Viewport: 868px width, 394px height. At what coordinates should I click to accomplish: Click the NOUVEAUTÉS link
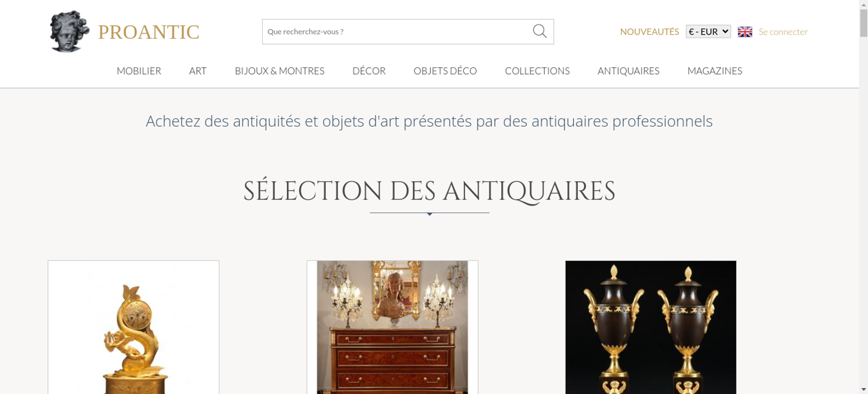coord(649,32)
